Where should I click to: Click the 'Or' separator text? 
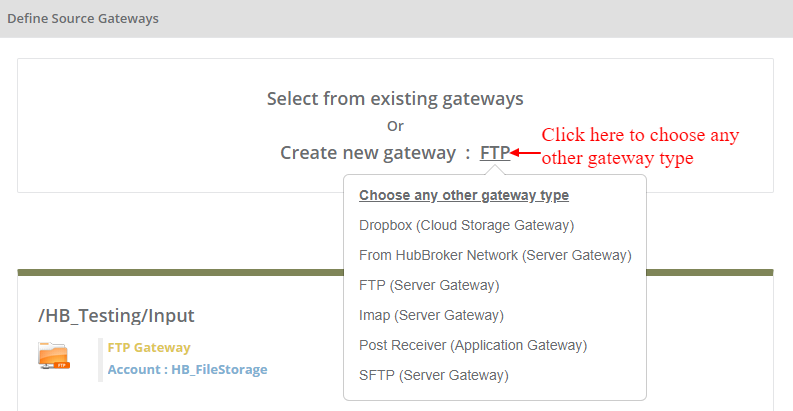(x=395, y=126)
